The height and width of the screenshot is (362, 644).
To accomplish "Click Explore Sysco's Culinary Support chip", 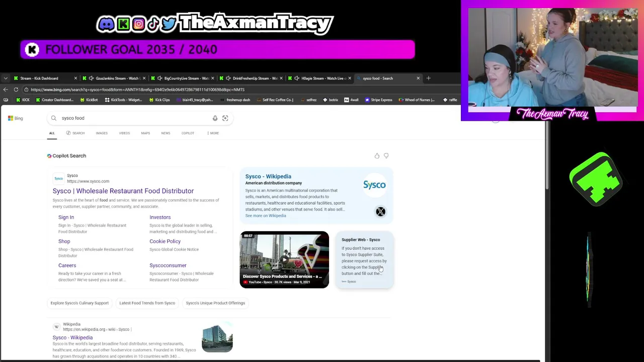I will pos(79,303).
